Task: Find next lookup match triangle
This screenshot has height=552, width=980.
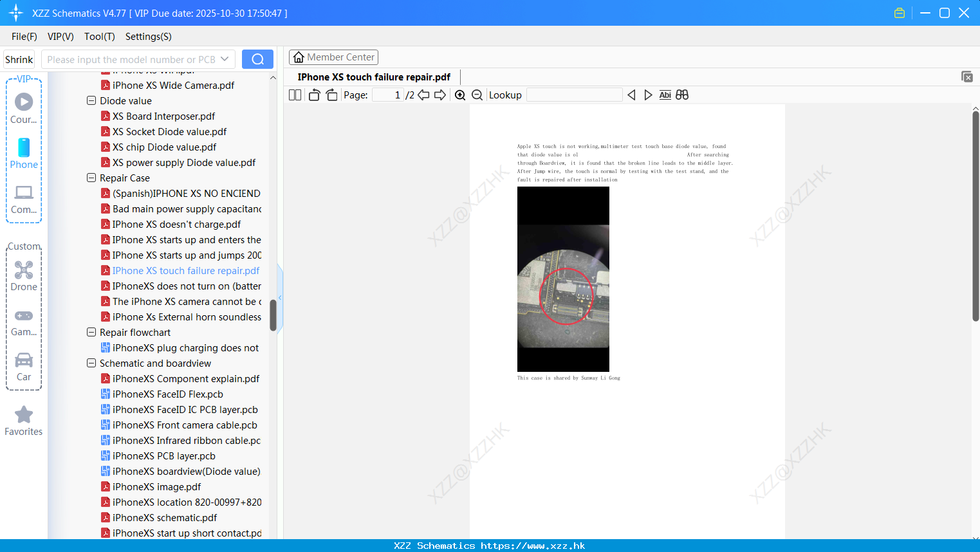Action: point(648,95)
